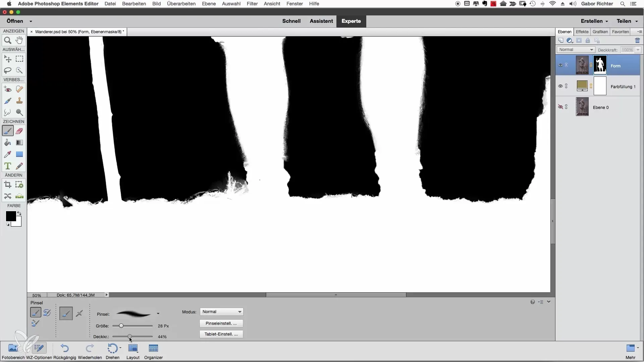Select the Eraser tool

(x=19, y=131)
